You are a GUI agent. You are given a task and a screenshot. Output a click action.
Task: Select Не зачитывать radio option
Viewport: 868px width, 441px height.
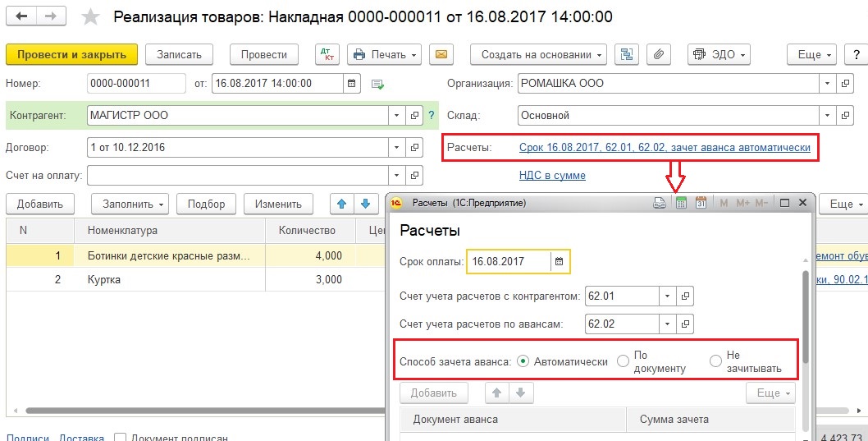click(715, 361)
